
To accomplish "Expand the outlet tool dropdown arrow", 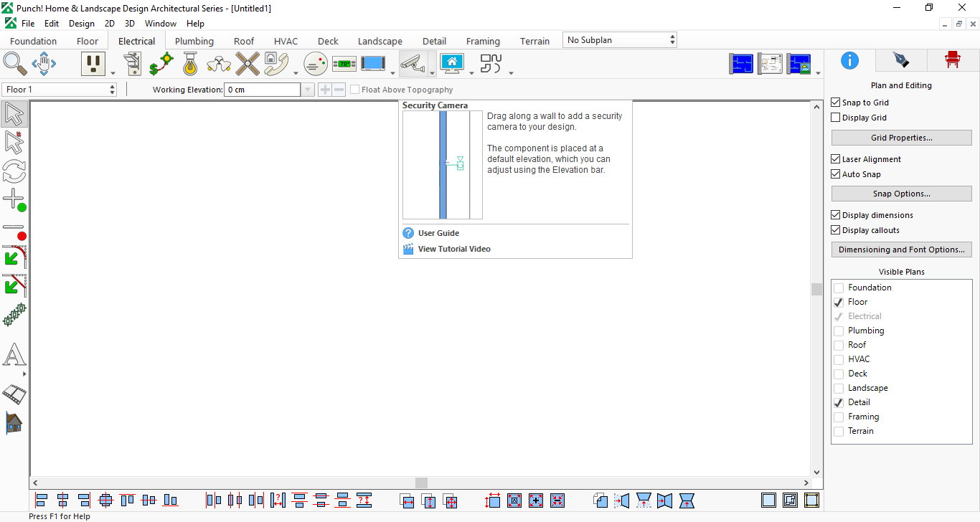I will click(x=113, y=72).
